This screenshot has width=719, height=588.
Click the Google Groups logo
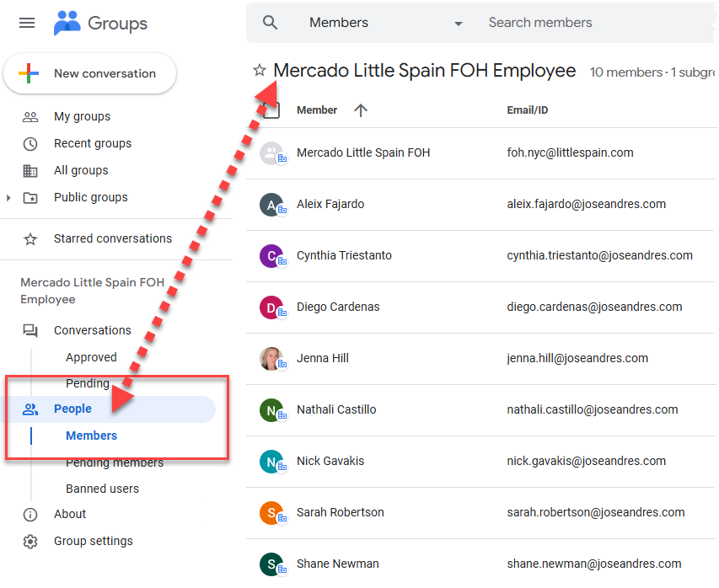pos(100,23)
